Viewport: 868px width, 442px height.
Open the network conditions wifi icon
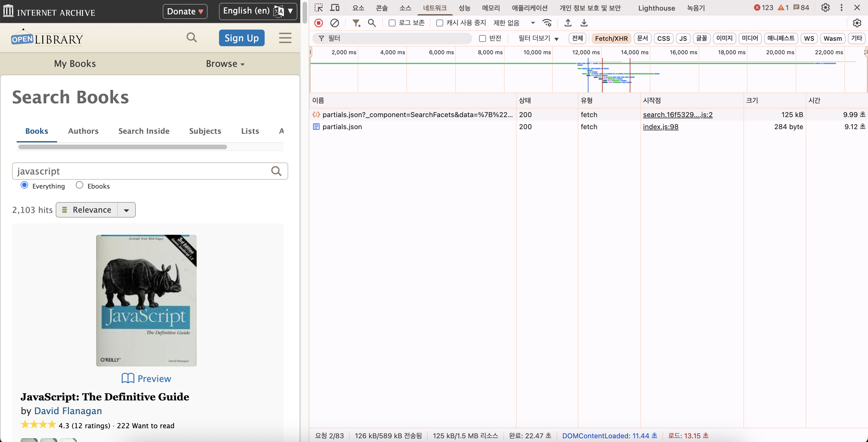pos(547,23)
